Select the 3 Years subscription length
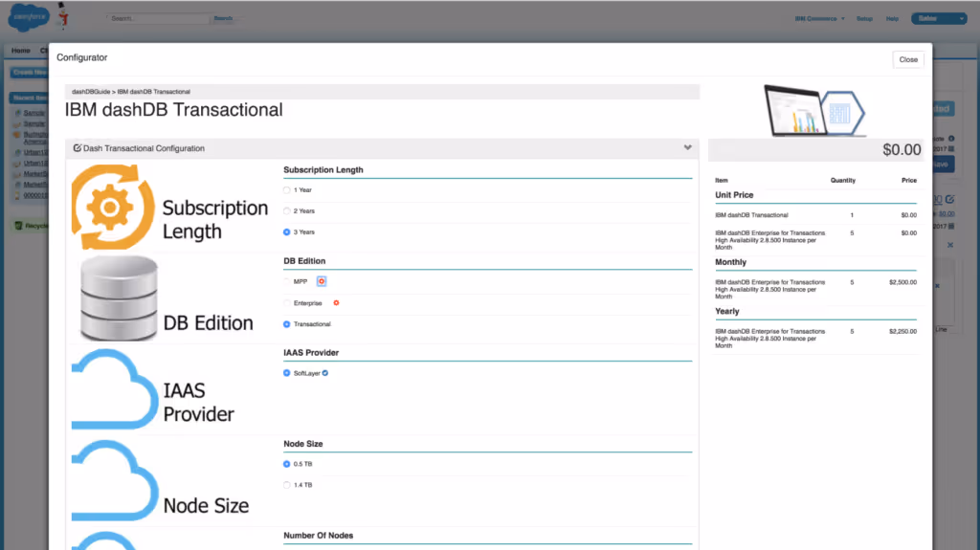Image resolution: width=980 pixels, height=550 pixels. pos(286,231)
